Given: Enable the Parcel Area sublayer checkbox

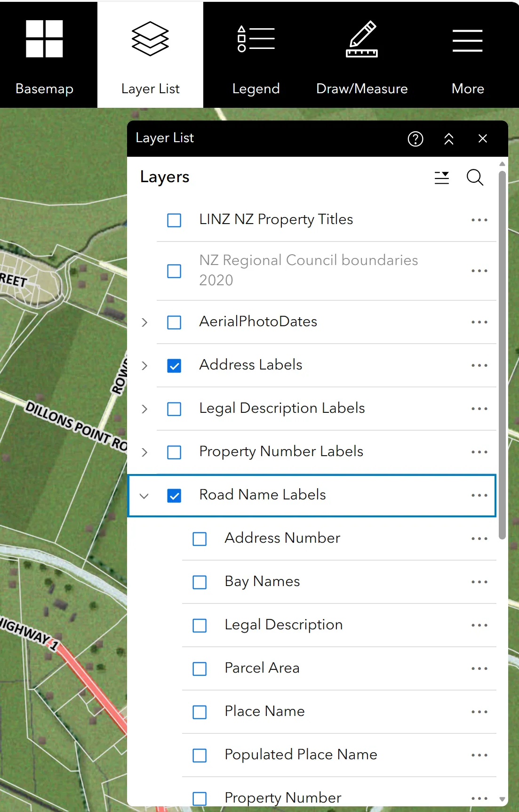Looking at the screenshot, I should tap(200, 669).
